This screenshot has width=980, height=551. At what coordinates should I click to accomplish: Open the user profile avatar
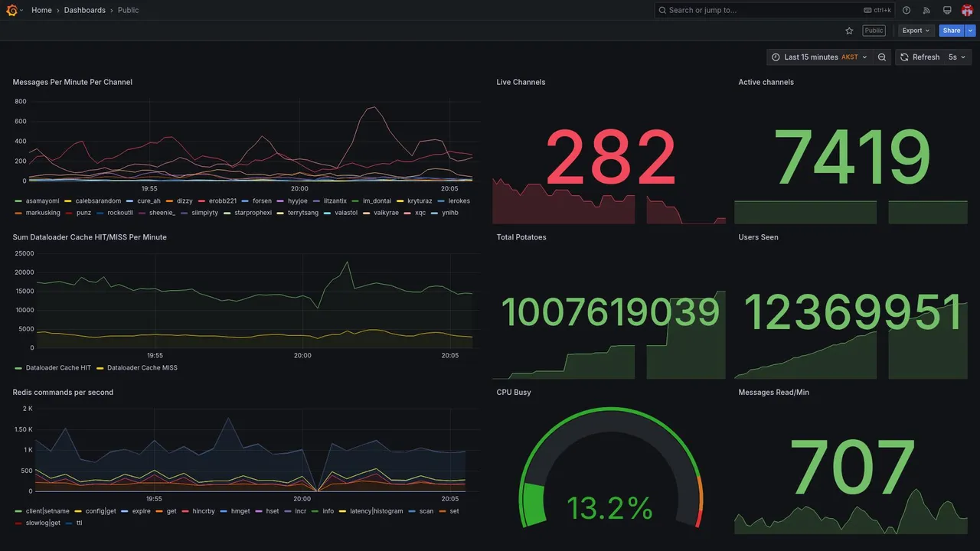(x=967, y=10)
